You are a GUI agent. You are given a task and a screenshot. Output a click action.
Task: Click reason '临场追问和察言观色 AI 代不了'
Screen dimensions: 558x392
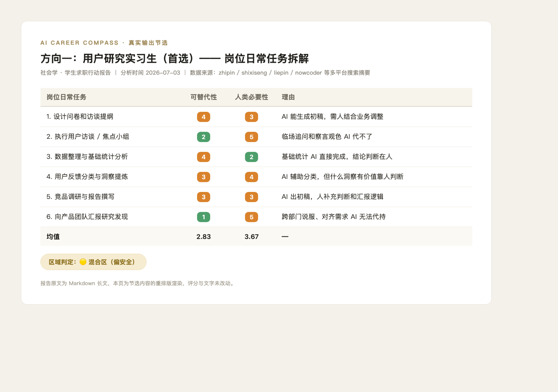point(327,137)
